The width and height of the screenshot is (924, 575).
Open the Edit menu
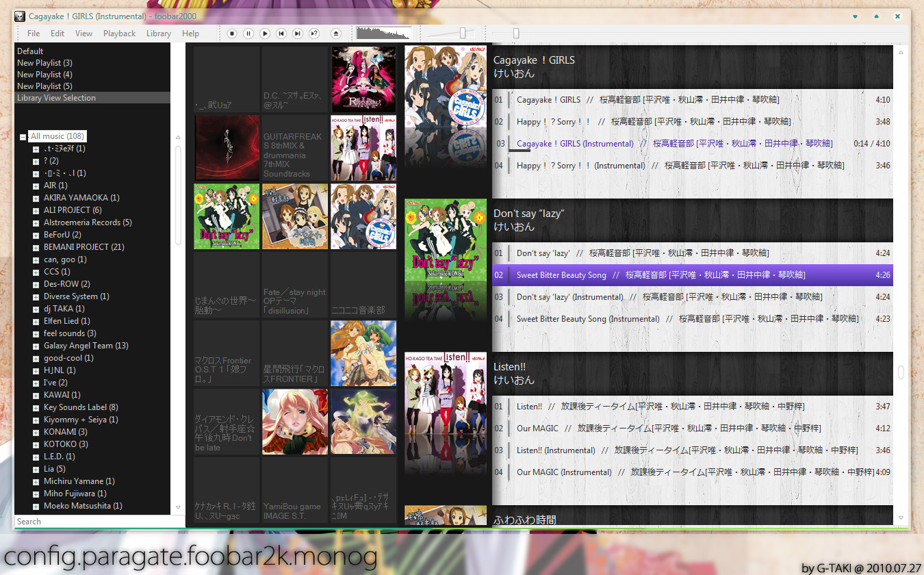point(57,34)
